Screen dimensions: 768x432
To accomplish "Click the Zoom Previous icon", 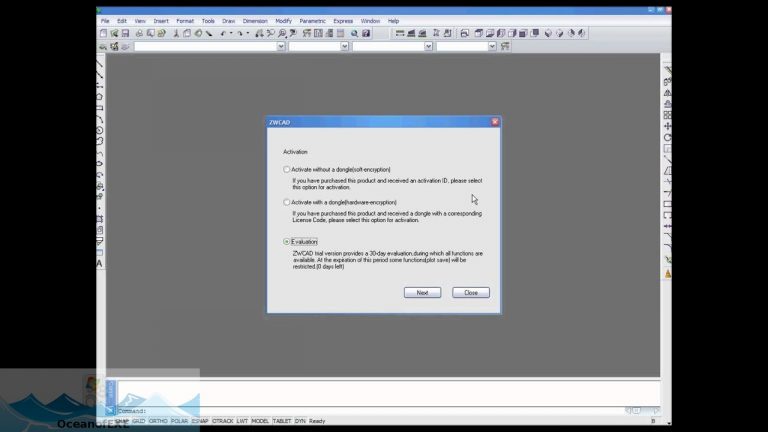I will (293, 33).
